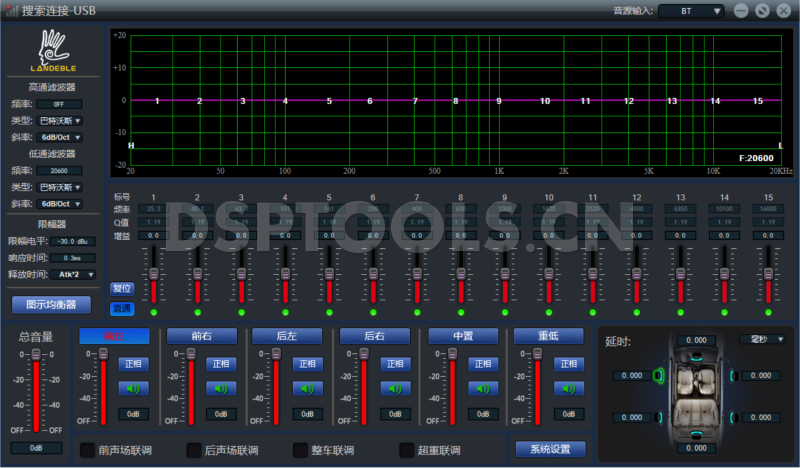Select center speaker at car front
The image size is (800, 468).
point(696,358)
